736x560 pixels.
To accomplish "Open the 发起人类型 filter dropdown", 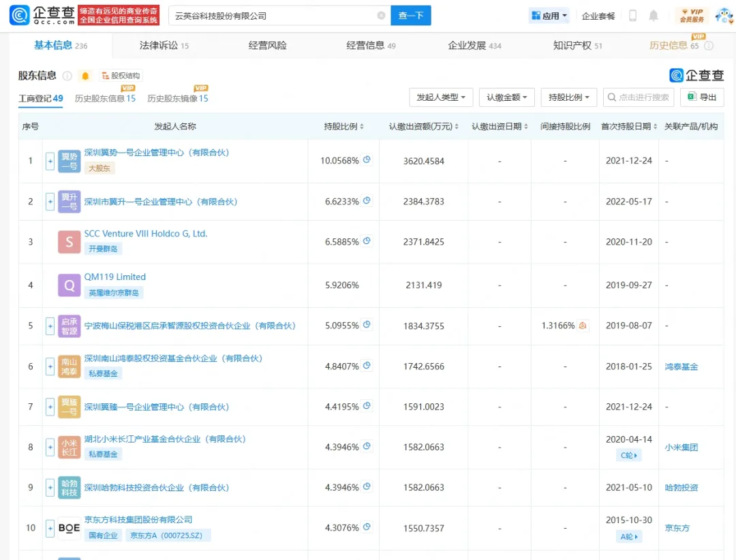I will point(441,97).
